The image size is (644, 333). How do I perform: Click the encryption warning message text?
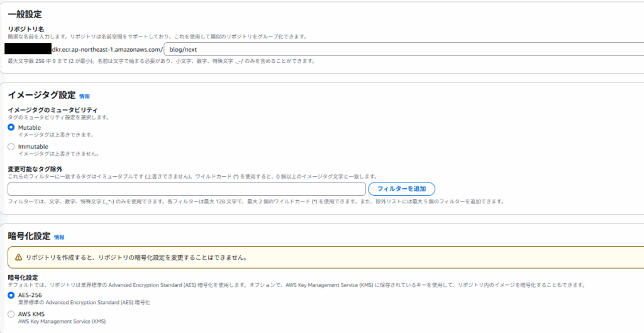click(135, 257)
